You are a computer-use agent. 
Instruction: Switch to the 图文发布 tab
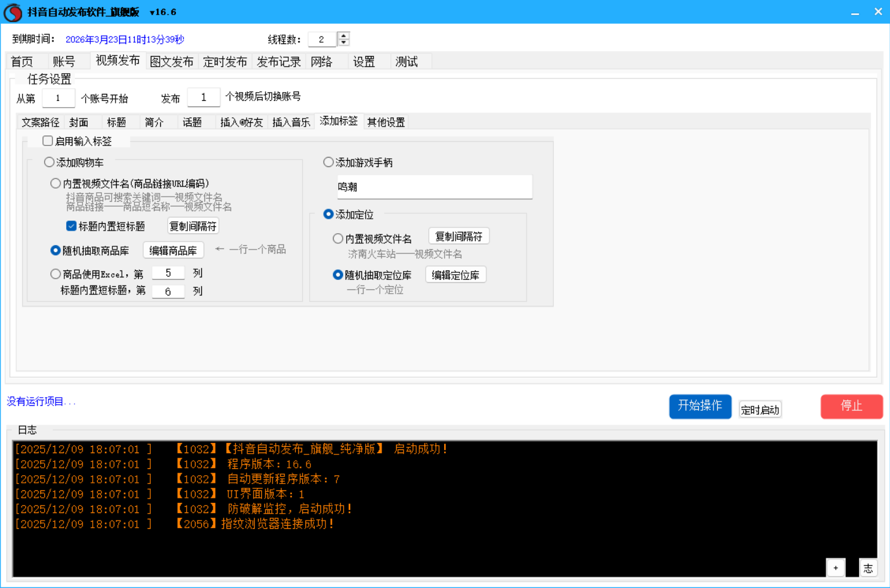point(172,62)
